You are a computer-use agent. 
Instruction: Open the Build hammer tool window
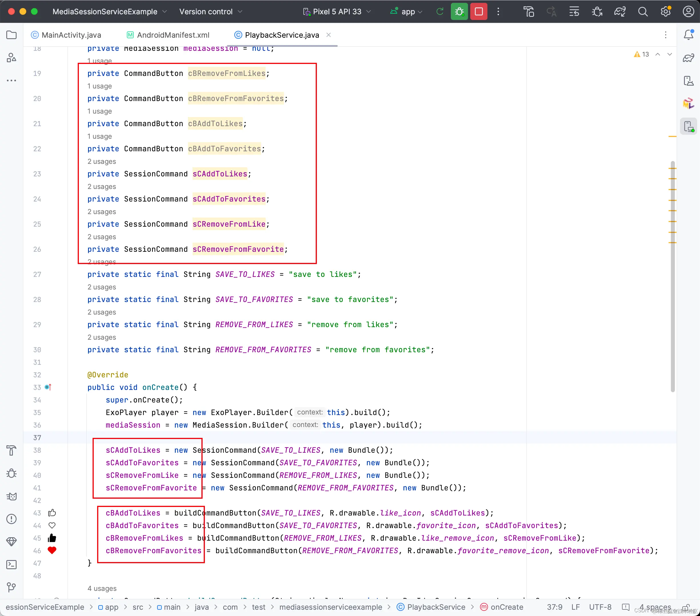pyautogui.click(x=11, y=450)
